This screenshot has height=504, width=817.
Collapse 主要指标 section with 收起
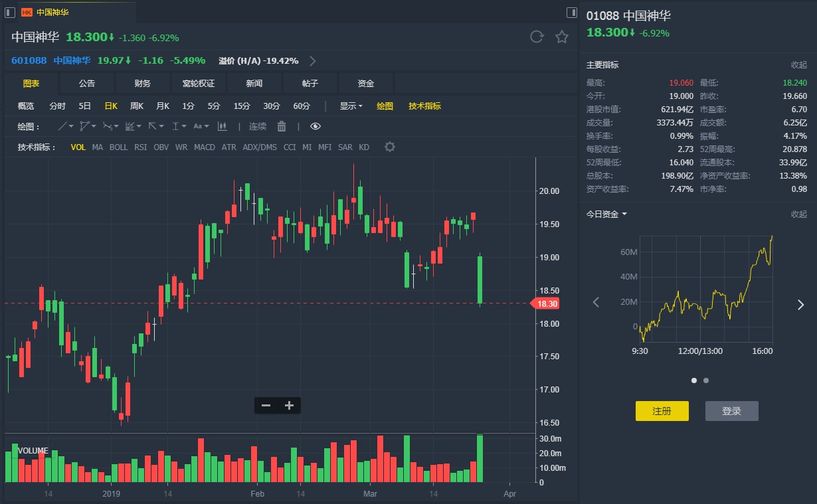pyautogui.click(x=798, y=64)
